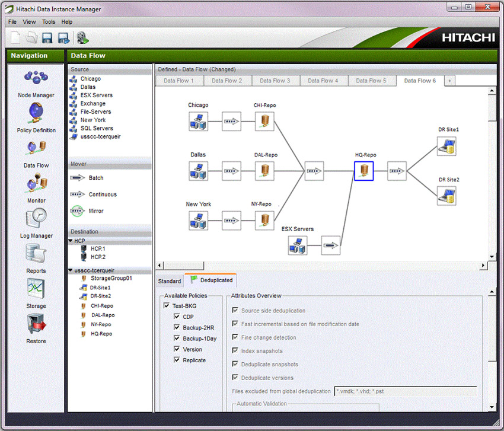Select the DR Site2 destination node
504x431 pixels.
point(446,196)
